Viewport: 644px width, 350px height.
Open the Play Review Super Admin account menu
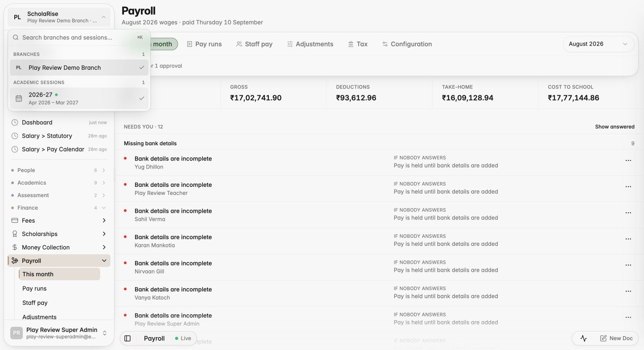[59, 333]
